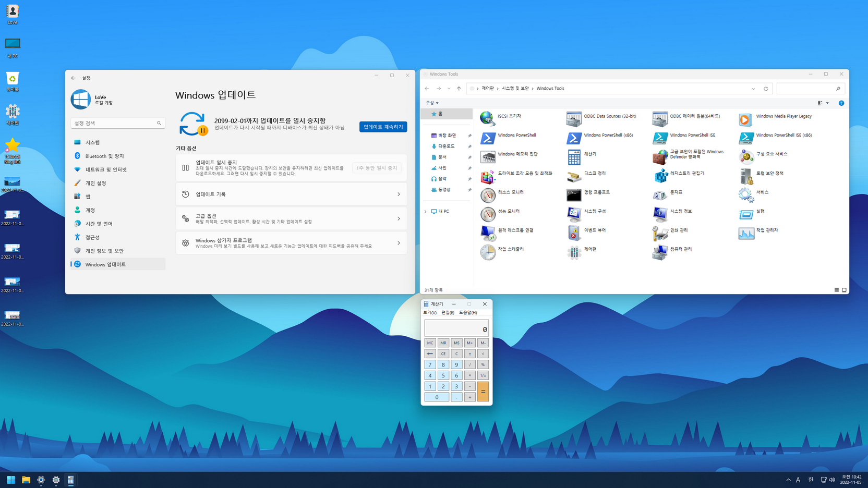The height and width of the screenshot is (488, 868).
Task: Click 설정 검색 search field
Action: tap(118, 123)
